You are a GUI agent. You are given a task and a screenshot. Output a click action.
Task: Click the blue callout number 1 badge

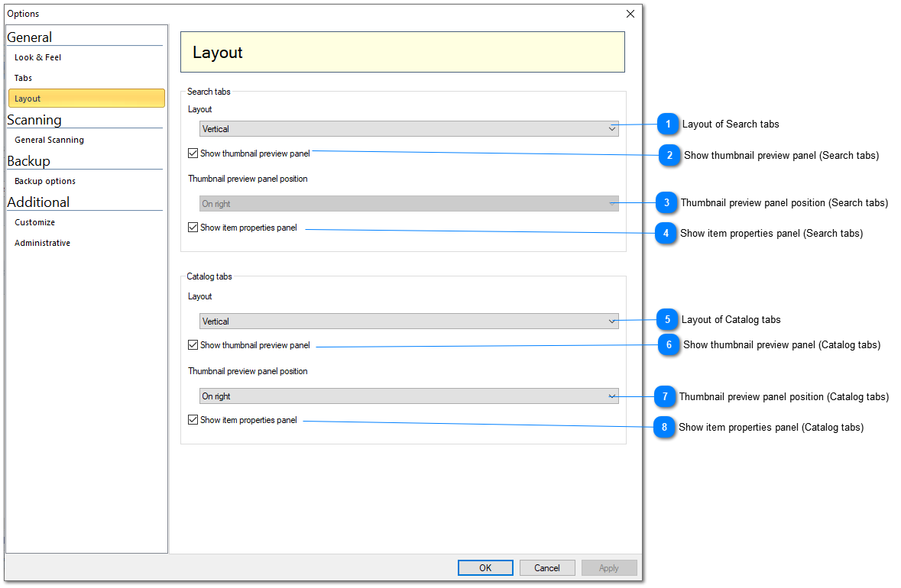tap(668, 124)
